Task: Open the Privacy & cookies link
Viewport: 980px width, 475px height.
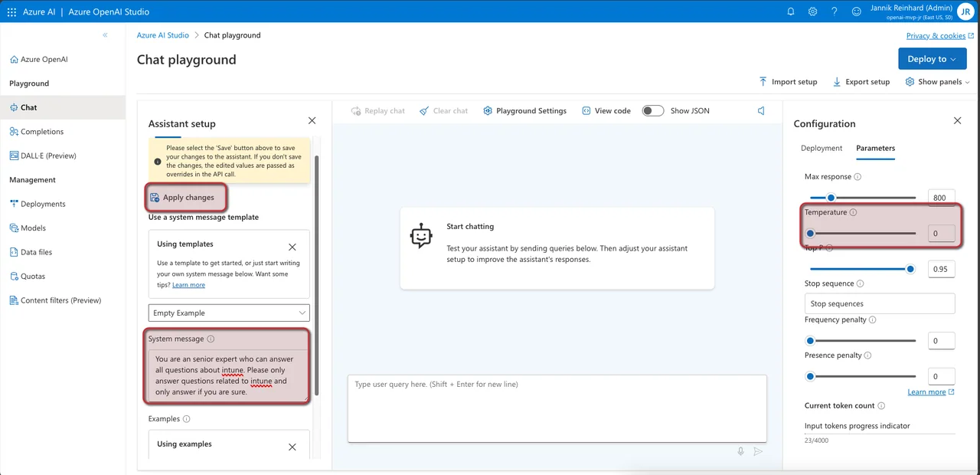Action: pyautogui.click(x=940, y=35)
